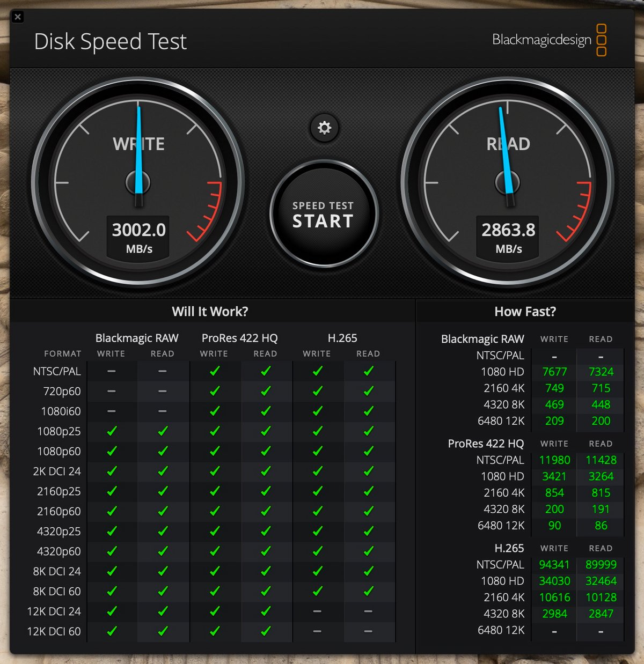Click ProRes 422 HQ read checkmark for 12K DCI 24
This screenshot has width=644, height=664.
click(x=266, y=611)
